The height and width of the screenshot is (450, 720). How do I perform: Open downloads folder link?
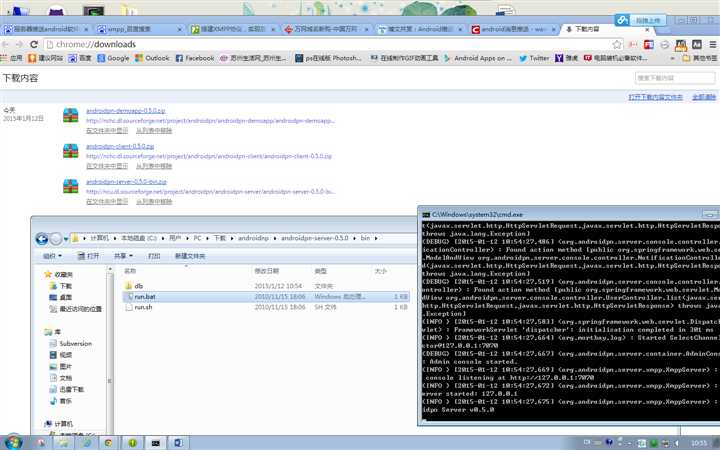(x=655, y=97)
